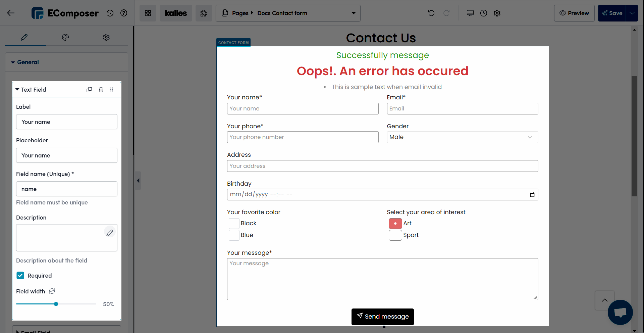Click the redo arrow icon
The width and height of the screenshot is (644, 333).
446,13
